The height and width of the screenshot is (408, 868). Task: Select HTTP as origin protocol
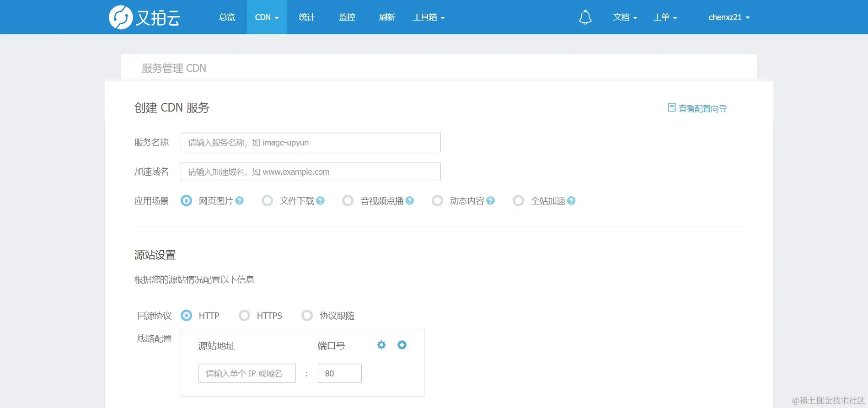(187, 316)
